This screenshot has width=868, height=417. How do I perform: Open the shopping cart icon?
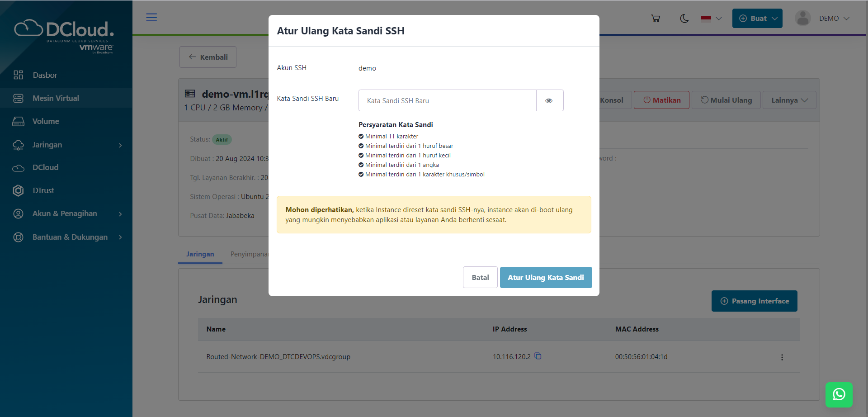(656, 19)
